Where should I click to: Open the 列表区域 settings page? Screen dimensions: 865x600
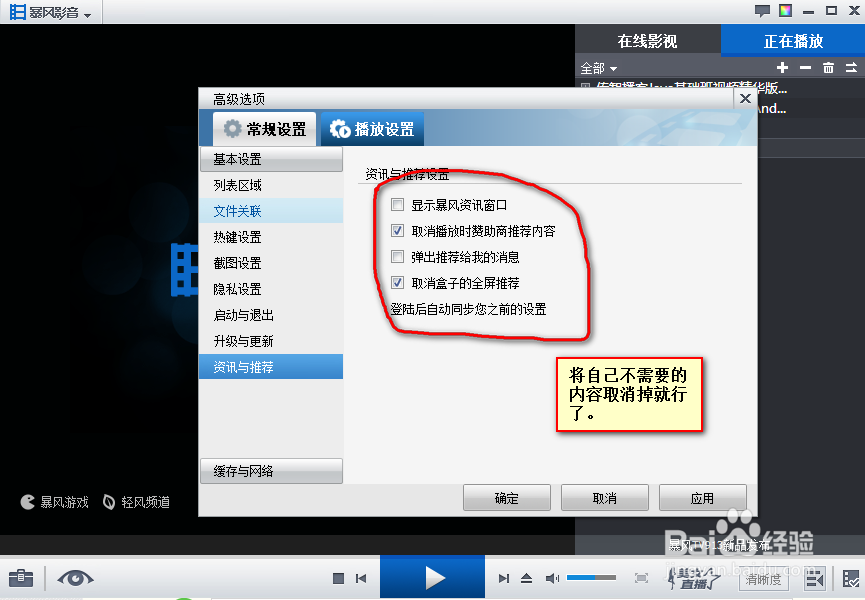271,185
